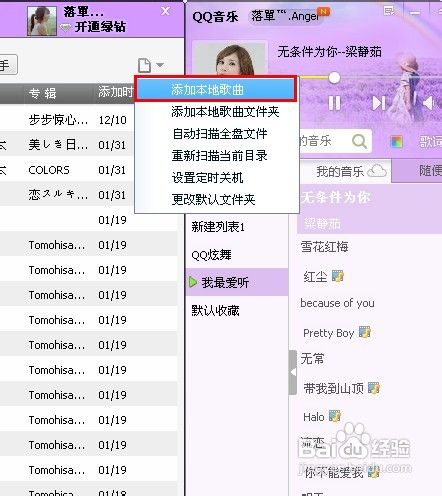Image resolution: width=442 pixels, height=496 pixels.
Task: Click the MV icon beside 你不能爱我
Action: tap(374, 472)
